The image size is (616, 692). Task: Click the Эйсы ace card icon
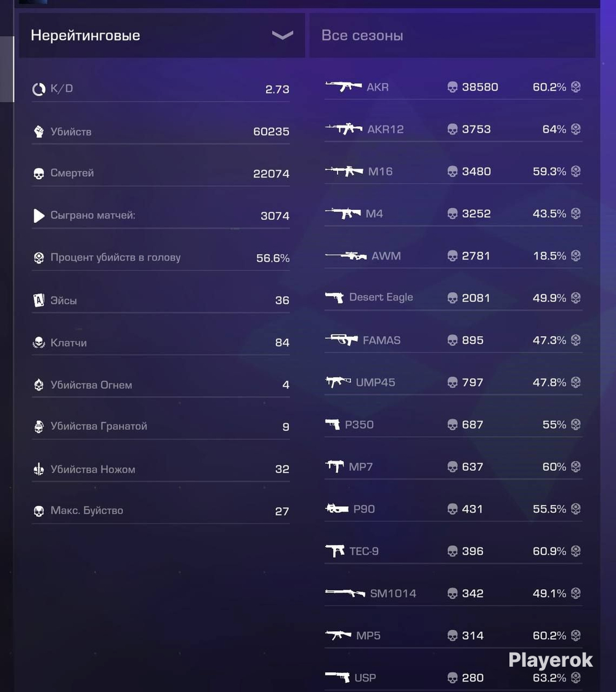[x=39, y=300]
